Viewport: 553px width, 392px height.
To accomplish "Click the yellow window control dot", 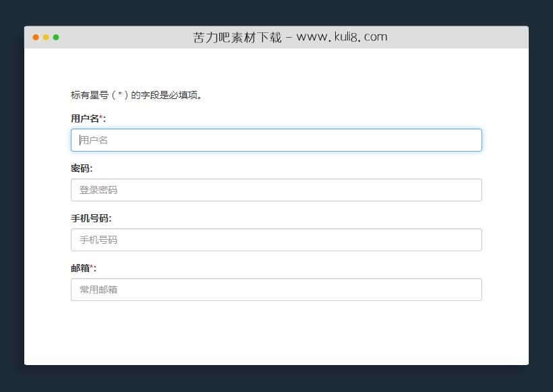I will pyautogui.click(x=47, y=38).
